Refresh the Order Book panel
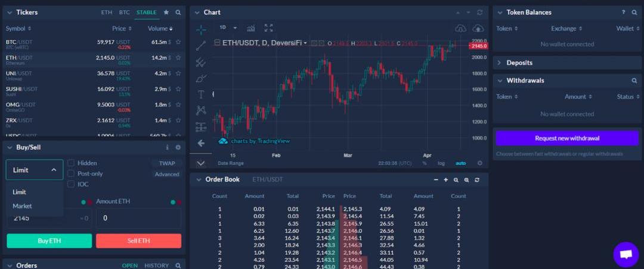644x269 pixels. coord(477,180)
